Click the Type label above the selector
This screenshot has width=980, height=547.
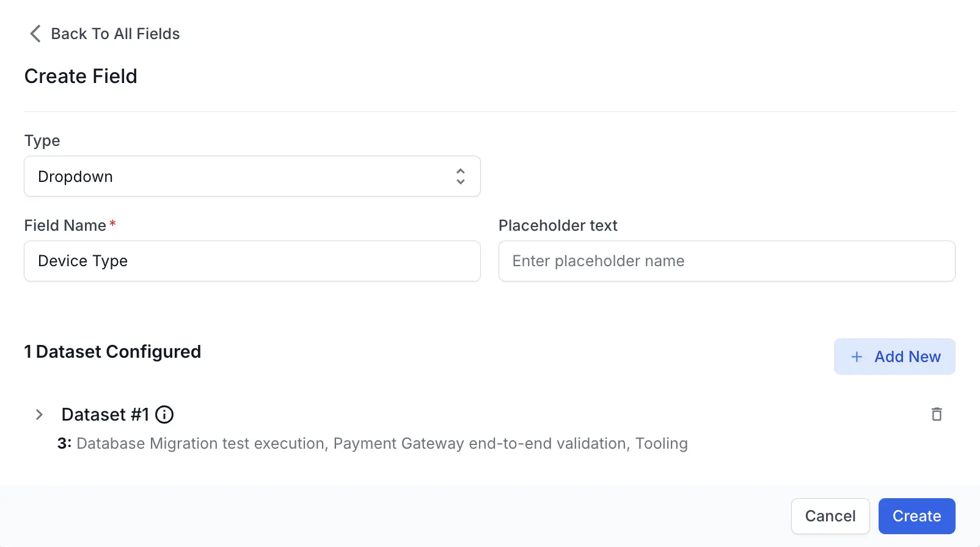pos(42,140)
